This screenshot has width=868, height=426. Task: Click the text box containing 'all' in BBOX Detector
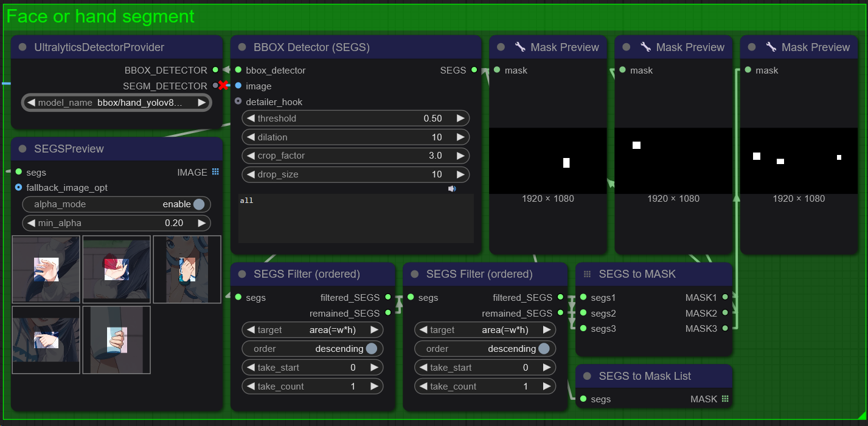pyautogui.click(x=356, y=219)
